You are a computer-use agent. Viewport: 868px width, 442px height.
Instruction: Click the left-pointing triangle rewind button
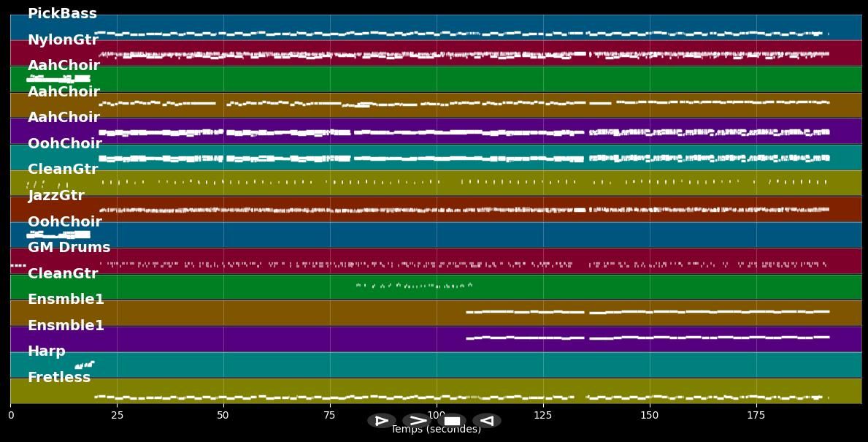pyautogui.click(x=486, y=421)
